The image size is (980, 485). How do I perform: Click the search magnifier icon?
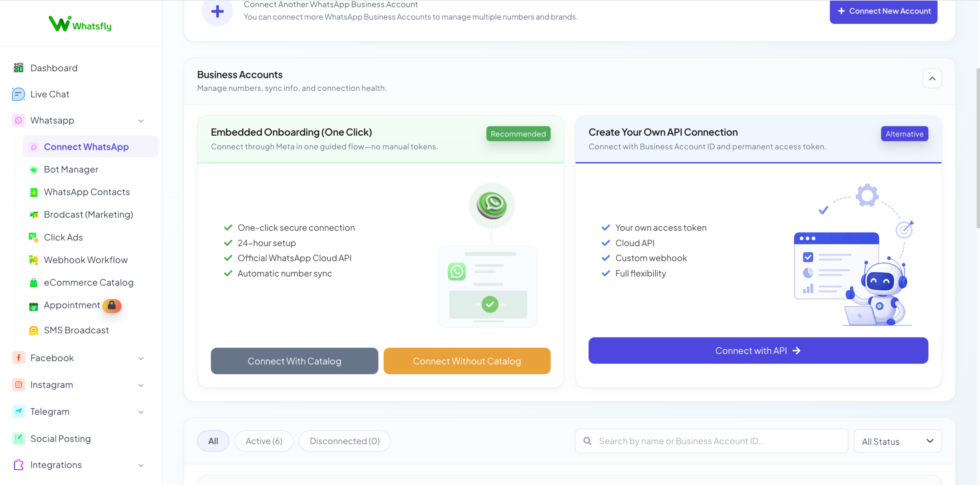point(587,441)
